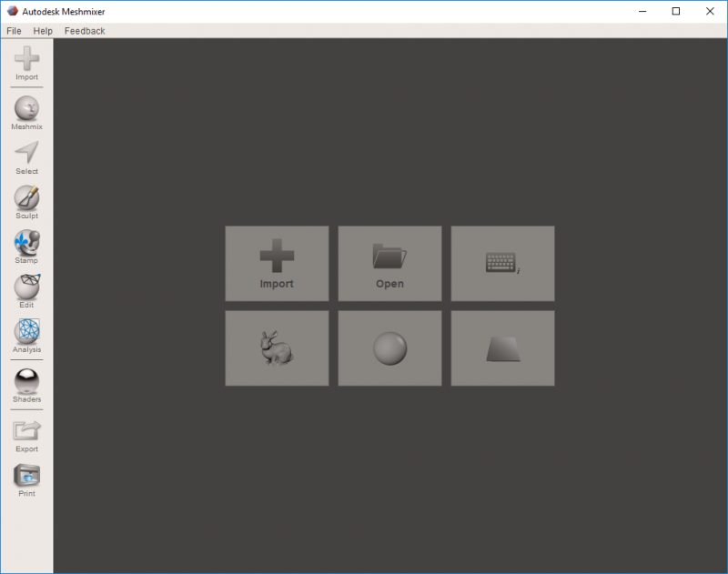Click the Import tool in the sidebar
728x574 pixels.
pos(26,63)
